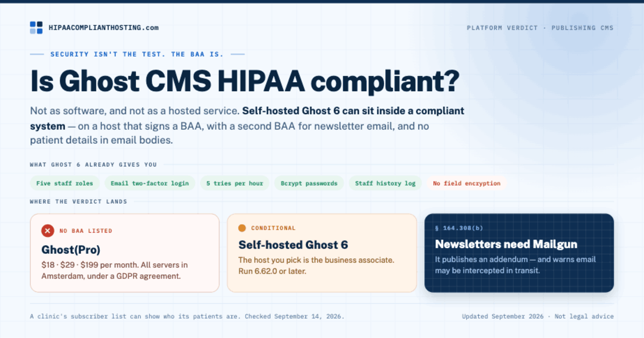644x338 pixels.
Task: Open the 'Self-hosted Ghost 6' card title
Action: point(293,245)
